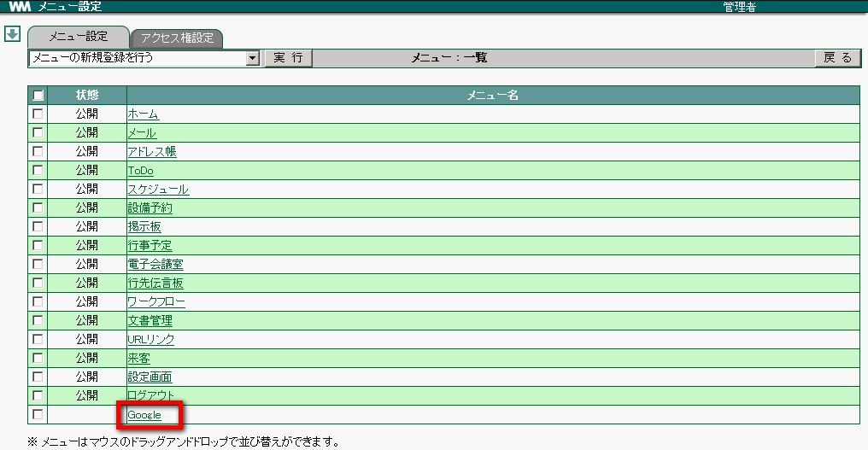868x450 pixels.
Task: Open the 電子会議室 menu link
Action: point(155,265)
